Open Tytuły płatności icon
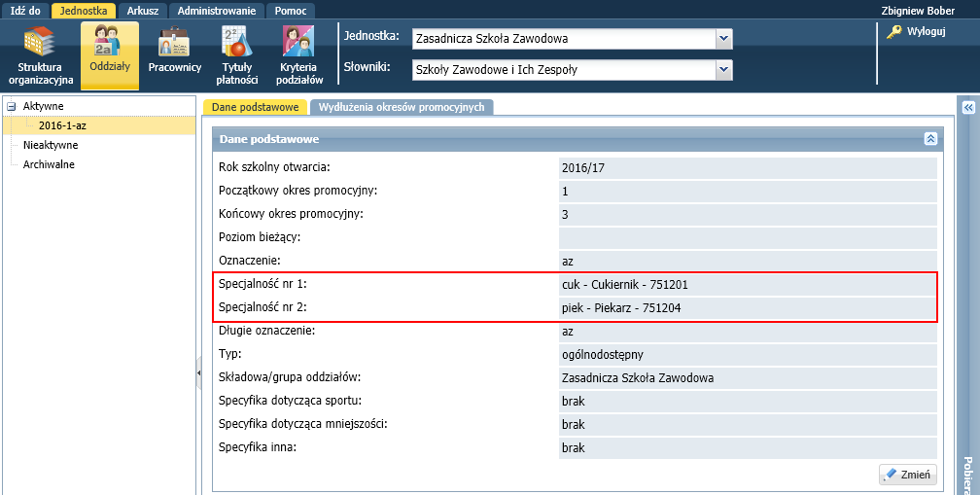 point(237,55)
